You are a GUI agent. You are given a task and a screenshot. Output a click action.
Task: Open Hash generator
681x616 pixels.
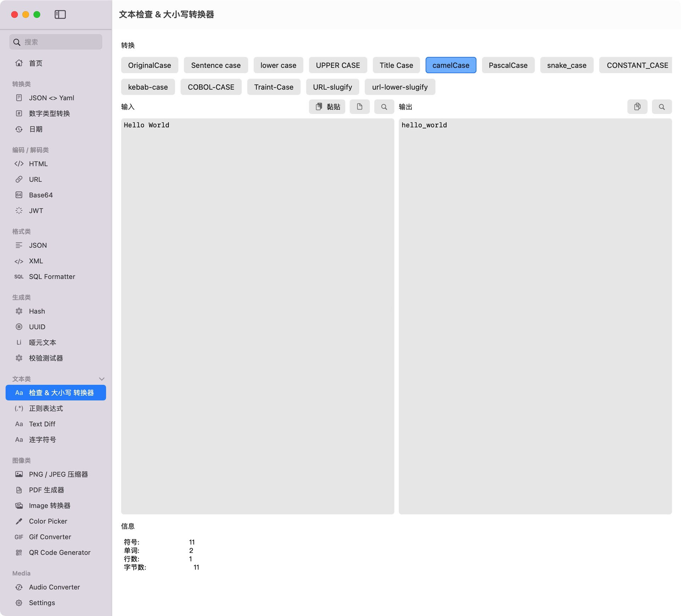point(56,311)
